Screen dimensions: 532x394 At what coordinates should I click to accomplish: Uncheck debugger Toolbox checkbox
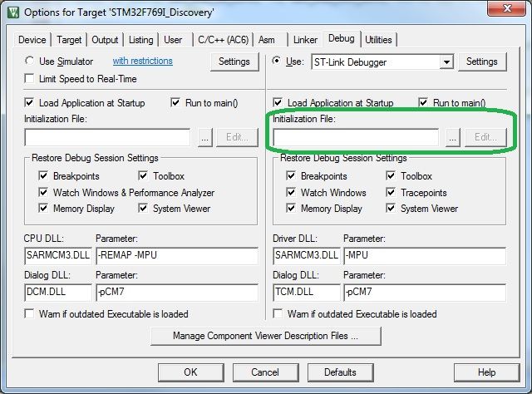click(x=391, y=175)
